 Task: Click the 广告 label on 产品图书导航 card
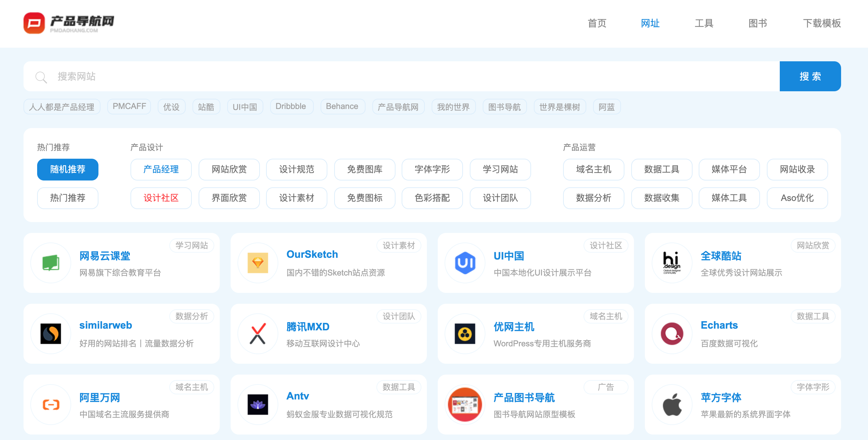pos(606,387)
